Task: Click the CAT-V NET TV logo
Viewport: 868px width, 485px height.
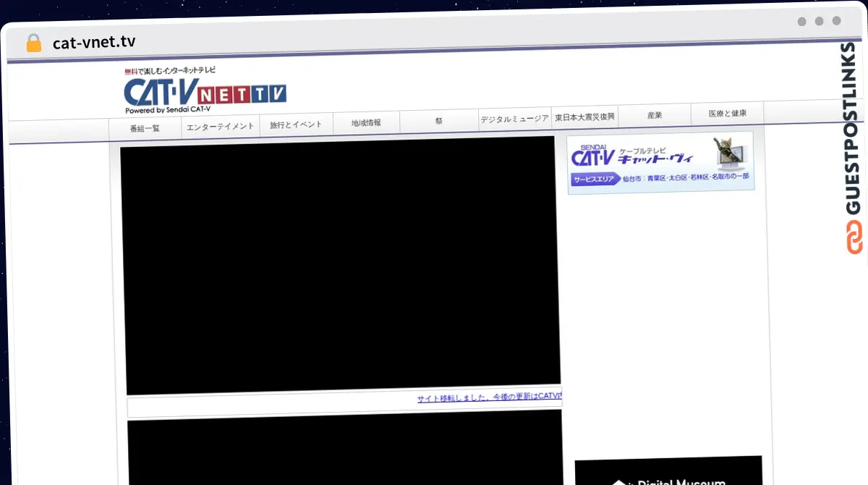Action: click(205, 90)
